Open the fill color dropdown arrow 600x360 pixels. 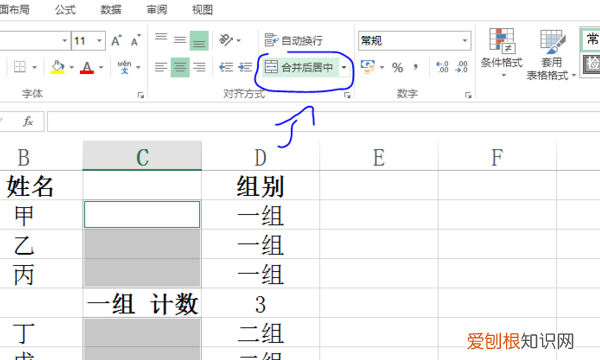click(x=72, y=68)
